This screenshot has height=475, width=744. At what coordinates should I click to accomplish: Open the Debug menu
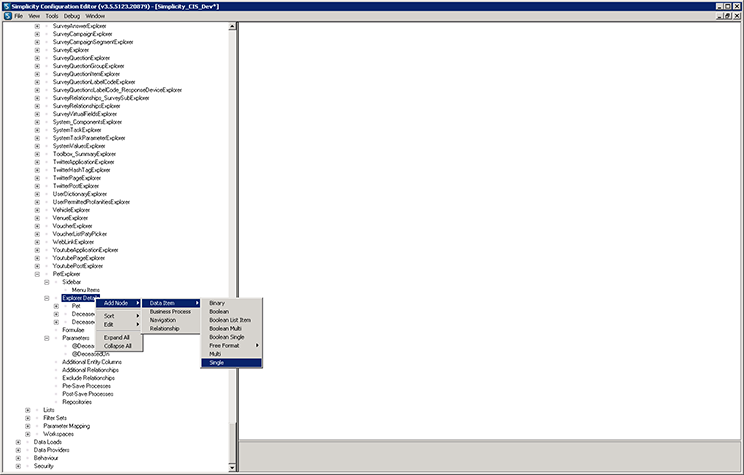click(72, 16)
